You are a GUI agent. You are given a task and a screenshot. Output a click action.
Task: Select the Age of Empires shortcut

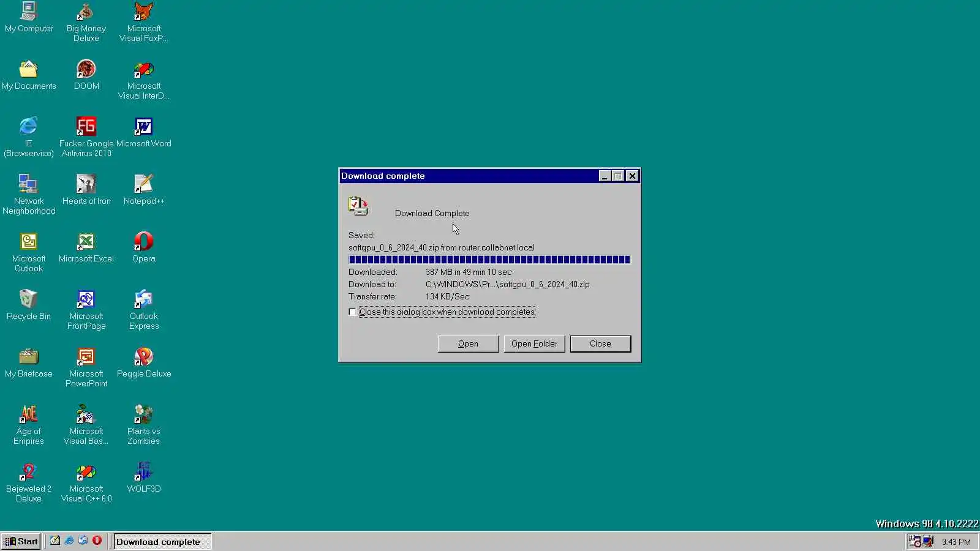coord(29,424)
